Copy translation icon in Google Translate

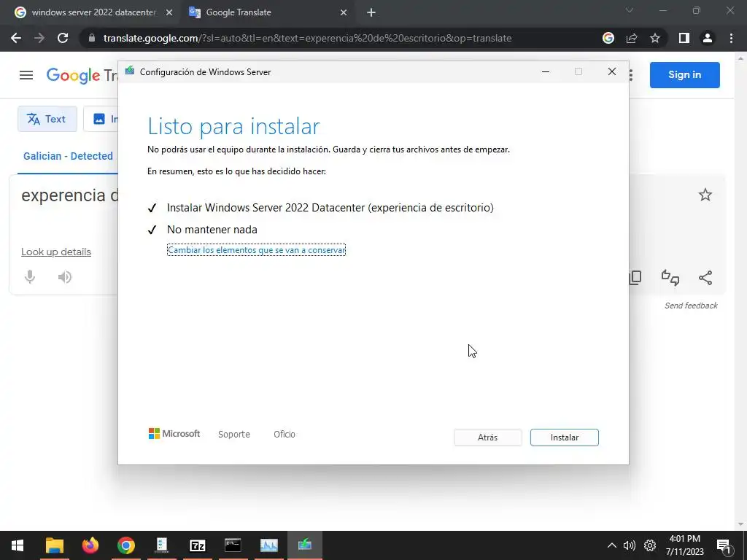click(x=635, y=278)
